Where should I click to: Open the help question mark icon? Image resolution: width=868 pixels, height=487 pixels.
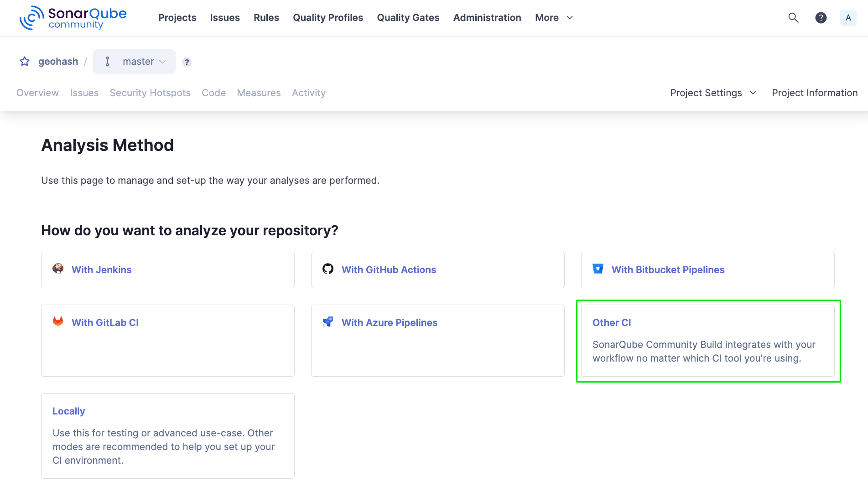click(821, 18)
